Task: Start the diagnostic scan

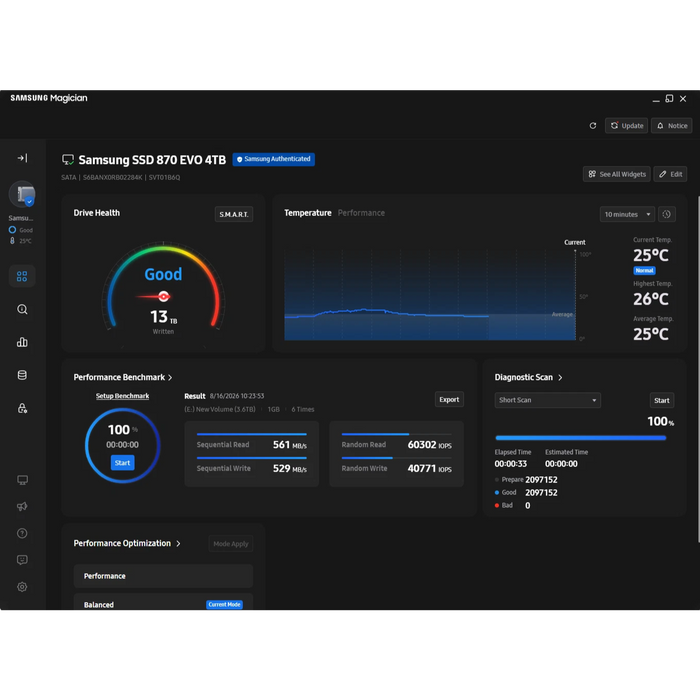Action: 662,400
